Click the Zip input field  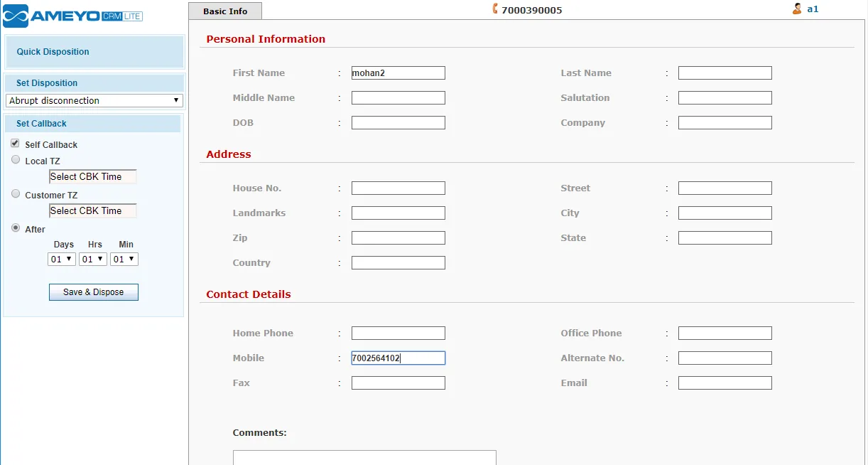tap(398, 238)
